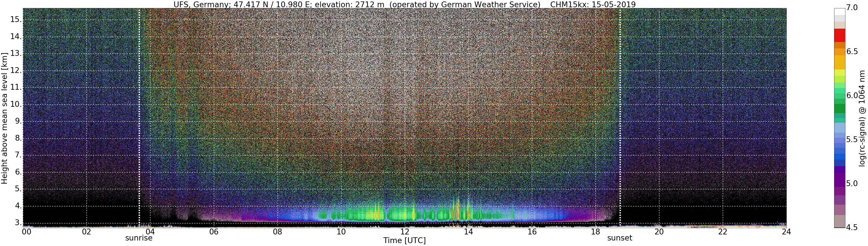Click the colorbar tick value 5.5

852,139
